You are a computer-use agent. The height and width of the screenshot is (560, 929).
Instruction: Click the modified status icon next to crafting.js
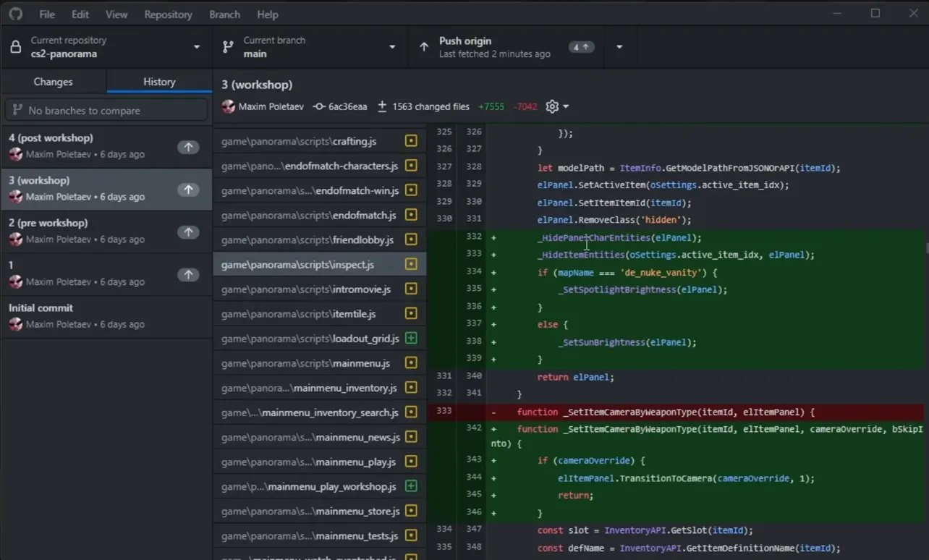(x=411, y=141)
